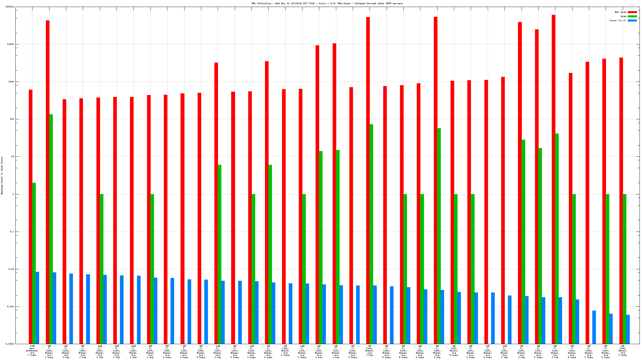Viewport: 644px width, 362px height.
Task: Click the 'Score (0..1)' legend label text
Action: (618, 20)
